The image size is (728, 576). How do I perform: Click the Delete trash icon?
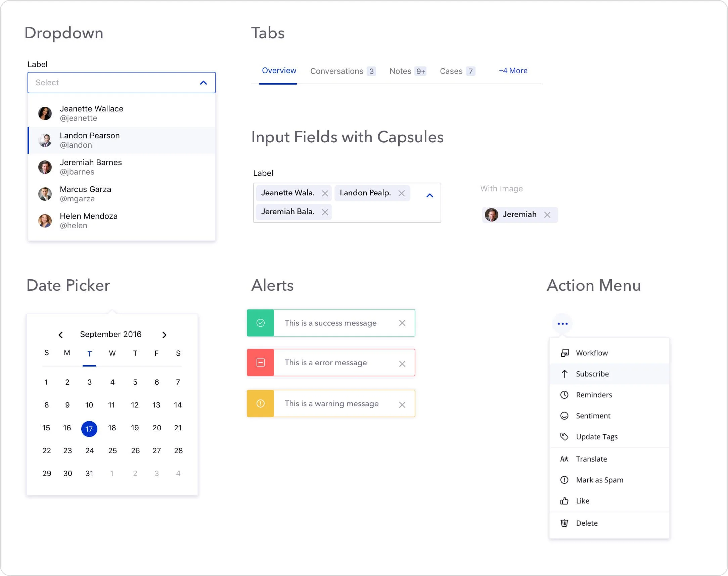pyautogui.click(x=564, y=523)
